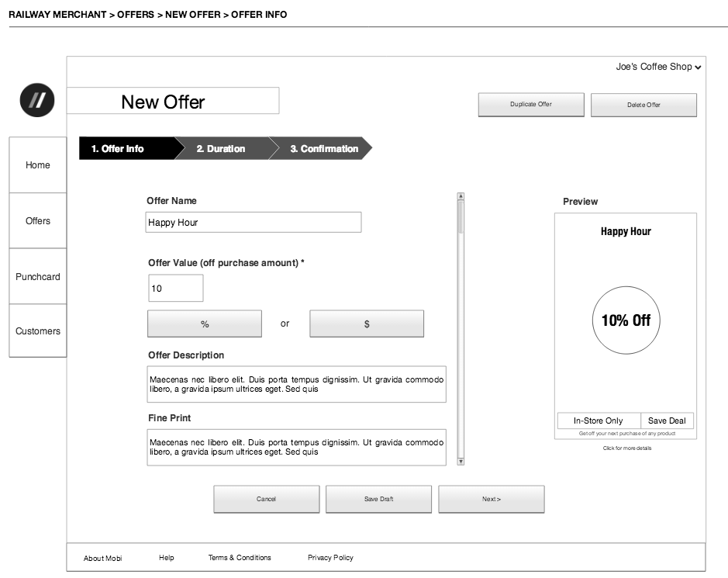Go to the 3. Confirmation step
This screenshot has height=578, width=728.
324,148
